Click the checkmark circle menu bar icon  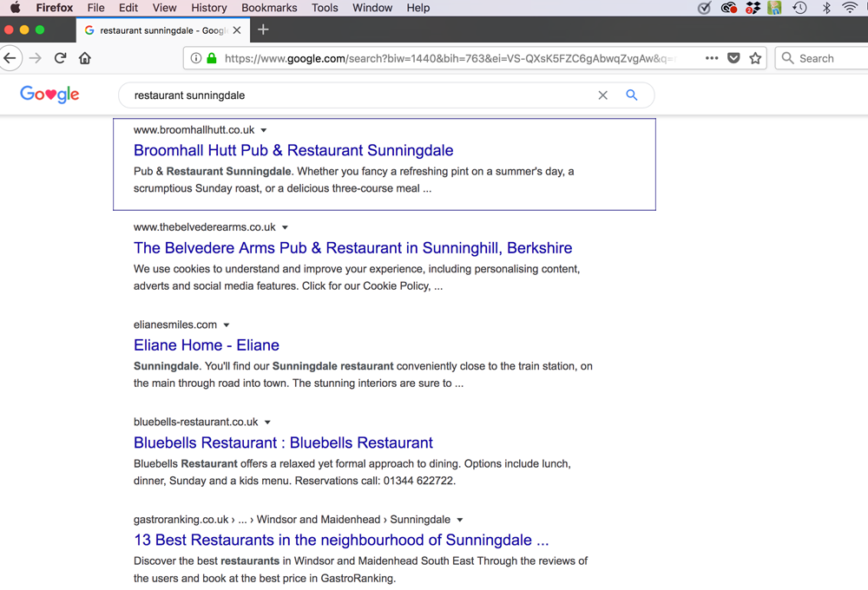pyautogui.click(x=704, y=8)
